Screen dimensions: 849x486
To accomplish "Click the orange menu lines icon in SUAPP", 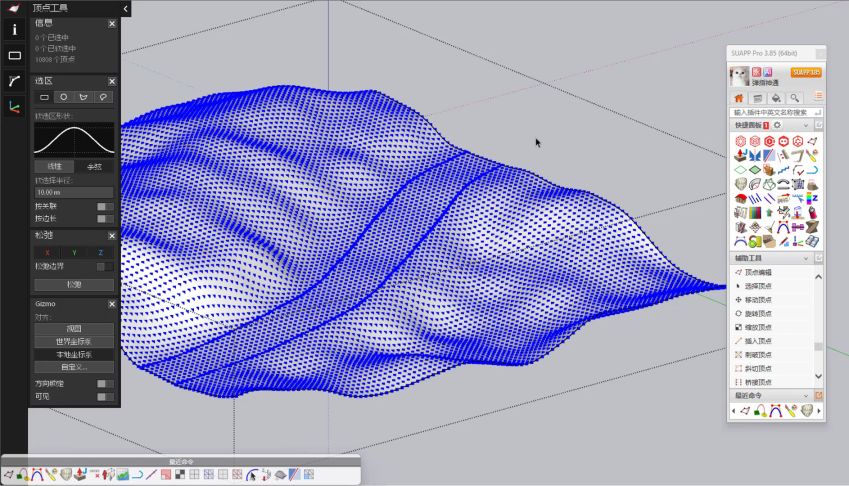I will [x=818, y=96].
